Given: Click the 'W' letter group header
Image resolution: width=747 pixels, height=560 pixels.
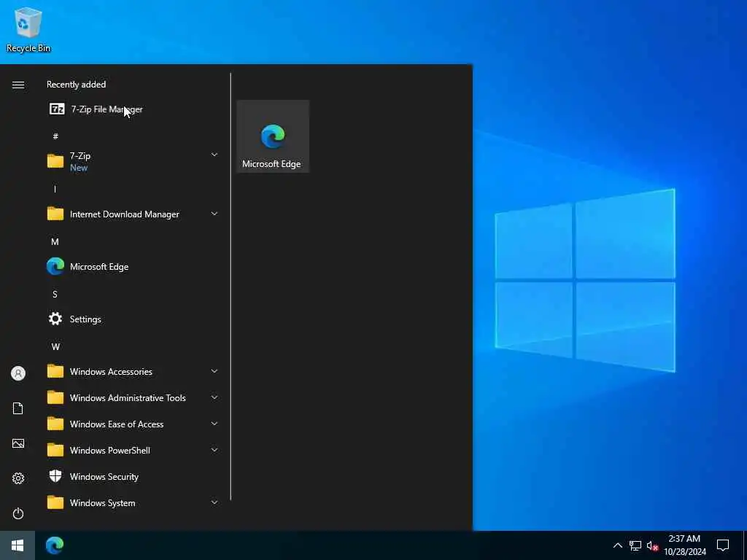Looking at the screenshot, I should pyautogui.click(x=55, y=346).
